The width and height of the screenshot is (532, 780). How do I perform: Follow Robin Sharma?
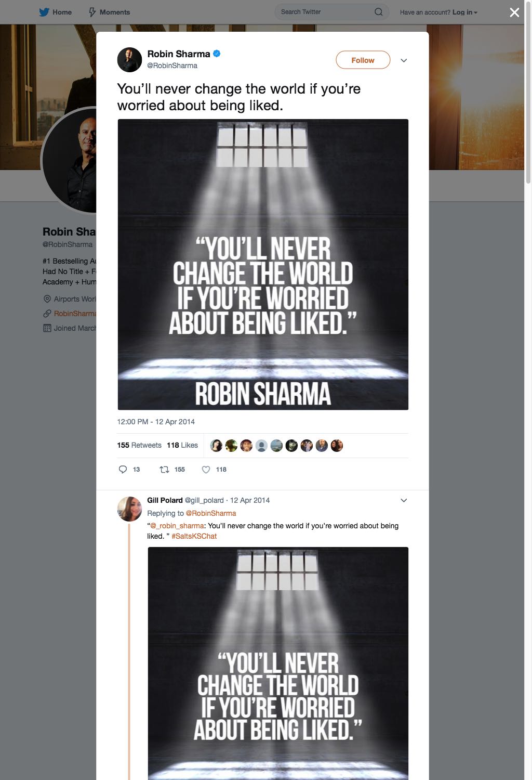(363, 60)
